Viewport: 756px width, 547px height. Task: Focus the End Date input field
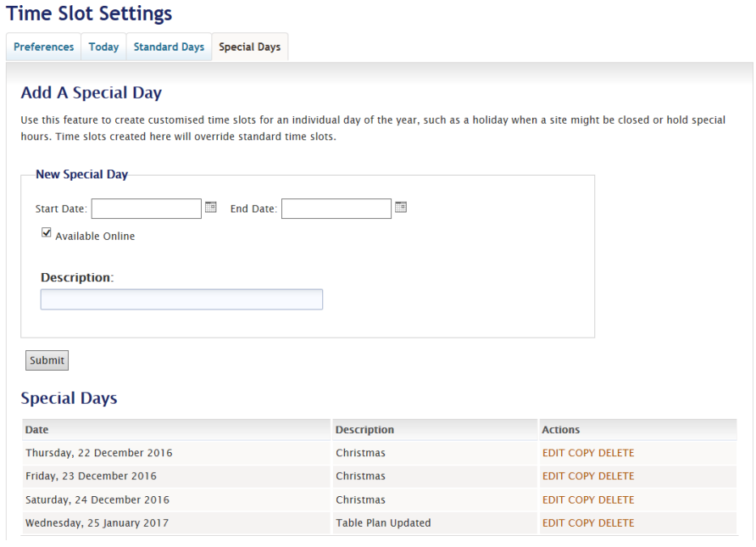[x=336, y=209]
